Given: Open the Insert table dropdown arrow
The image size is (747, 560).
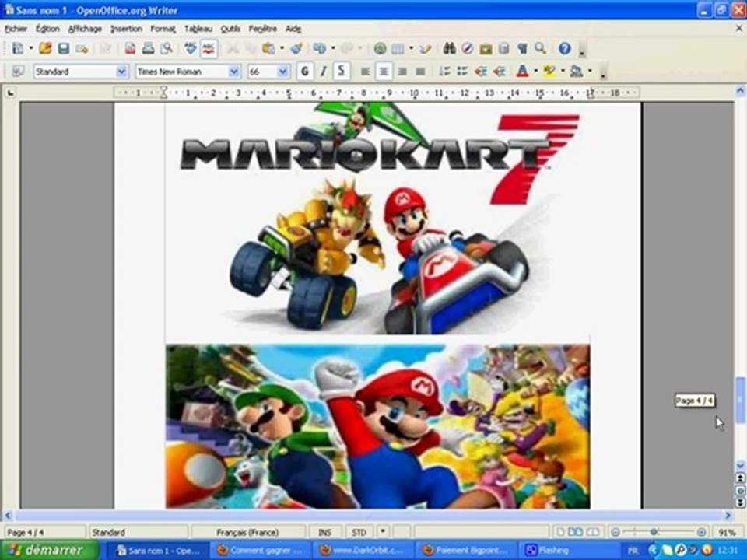Looking at the screenshot, I should point(411,48).
